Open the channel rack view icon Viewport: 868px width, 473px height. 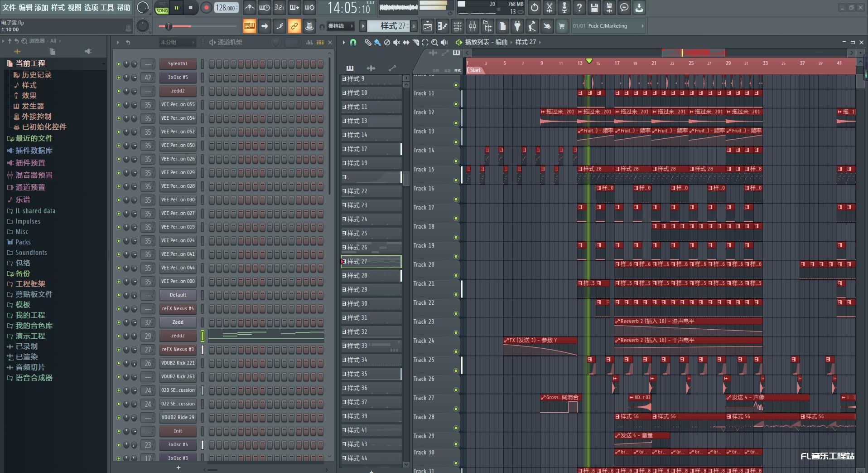457,26
